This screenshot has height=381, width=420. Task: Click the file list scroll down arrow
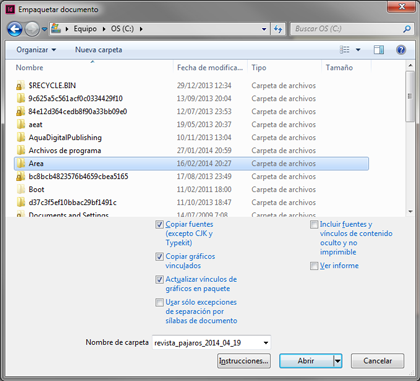(x=410, y=212)
